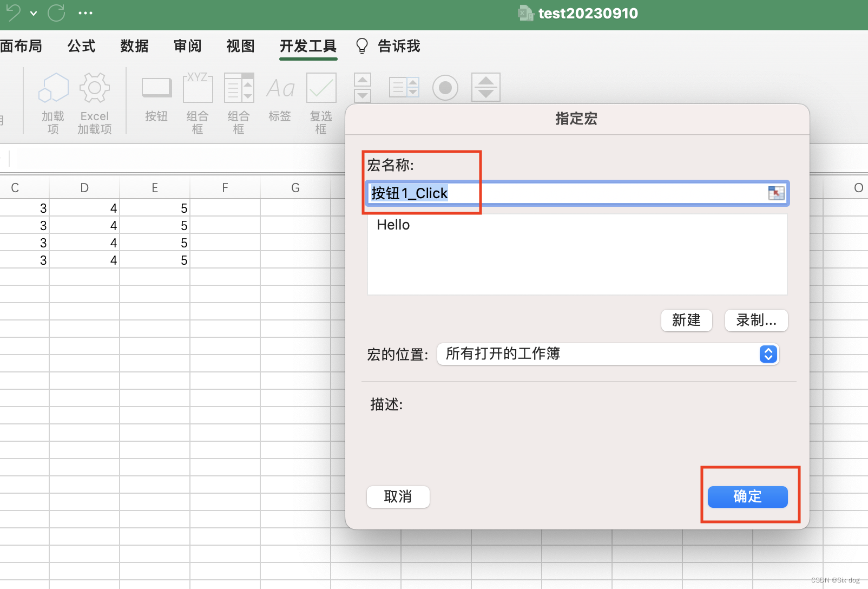Select column O header
The height and width of the screenshot is (589, 868).
click(x=858, y=188)
